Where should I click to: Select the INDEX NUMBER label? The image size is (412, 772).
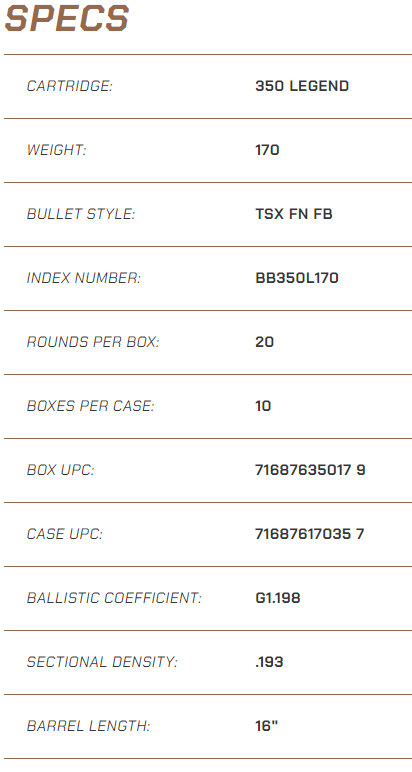pos(83,278)
